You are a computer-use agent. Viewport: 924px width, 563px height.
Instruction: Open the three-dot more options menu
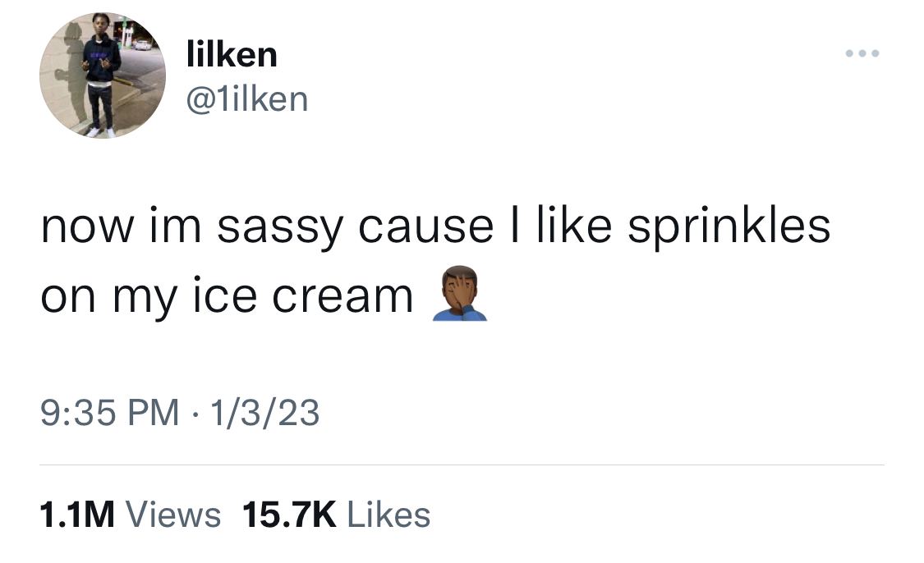tap(862, 53)
